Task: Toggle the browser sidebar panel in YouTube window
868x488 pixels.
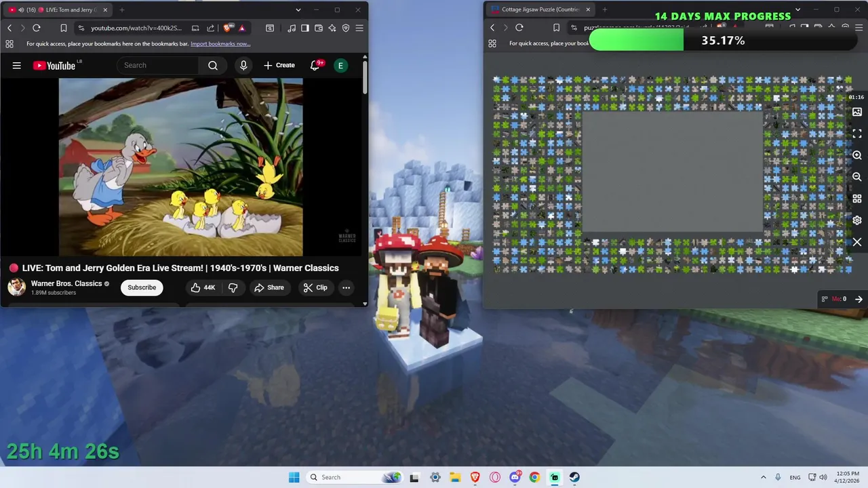Action: pyautogui.click(x=305, y=28)
